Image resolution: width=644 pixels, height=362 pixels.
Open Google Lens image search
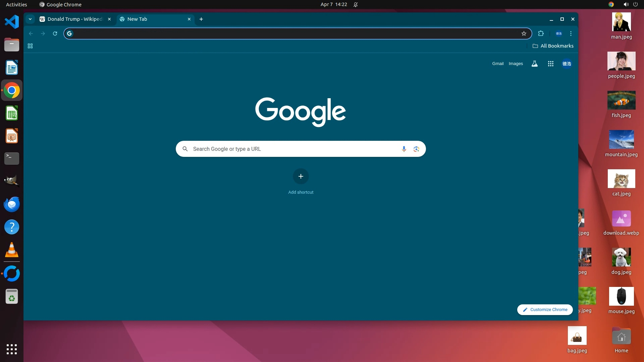pos(416,149)
